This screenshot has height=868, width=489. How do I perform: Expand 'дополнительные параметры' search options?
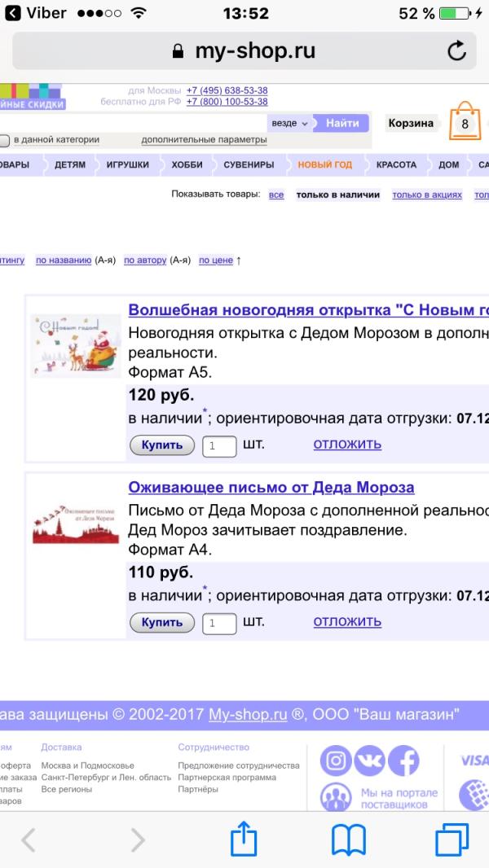[204, 140]
